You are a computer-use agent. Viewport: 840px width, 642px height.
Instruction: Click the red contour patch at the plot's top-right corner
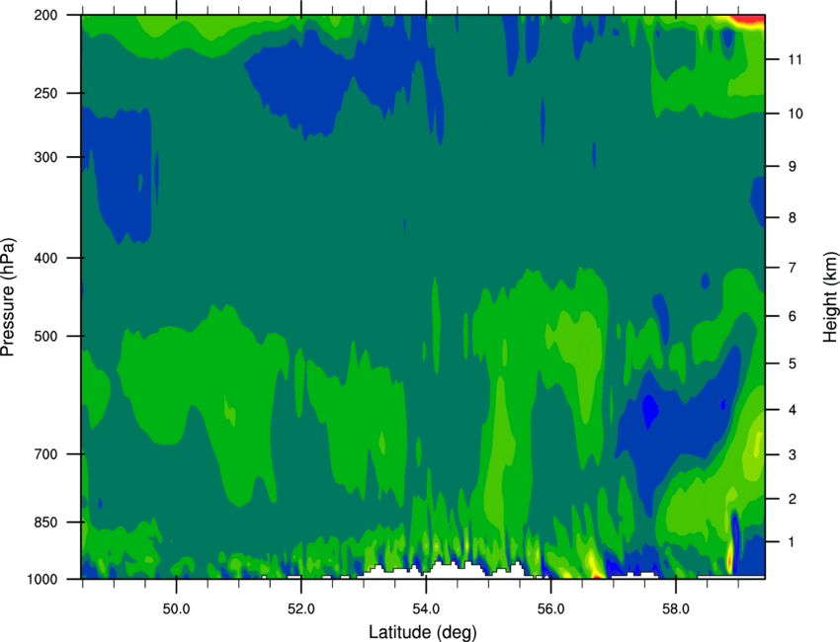(x=749, y=21)
